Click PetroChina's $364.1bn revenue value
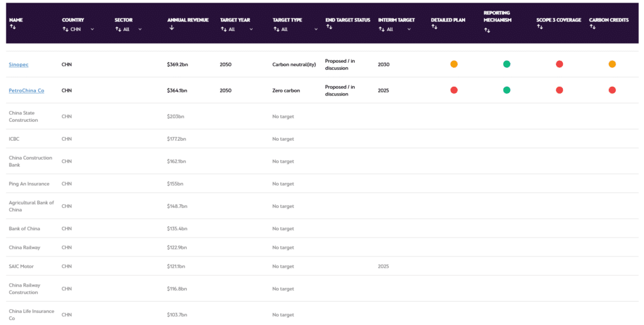This screenshot has height=325, width=644. [177, 91]
